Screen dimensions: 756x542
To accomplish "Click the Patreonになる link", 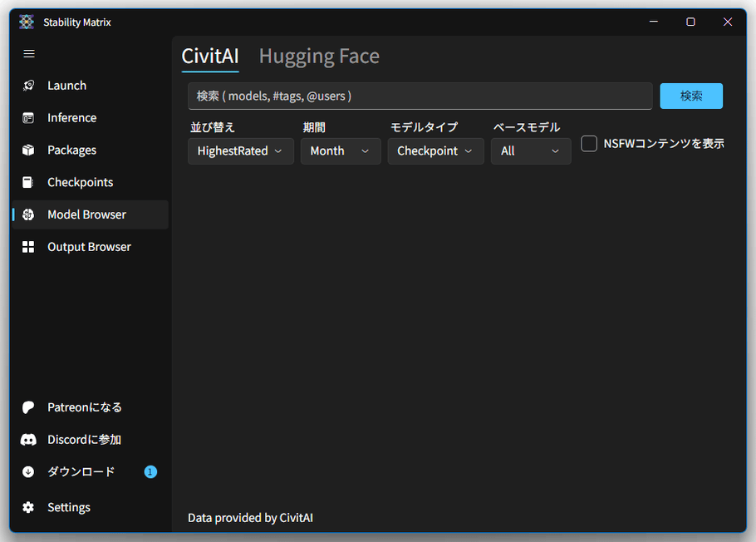I will pyautogui.click(x=91, y=407).
